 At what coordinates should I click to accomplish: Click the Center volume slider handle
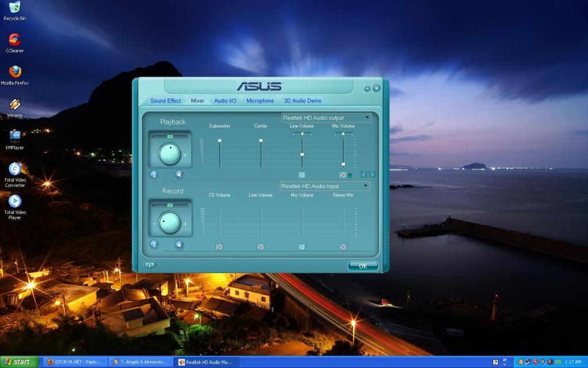[261, 140]
